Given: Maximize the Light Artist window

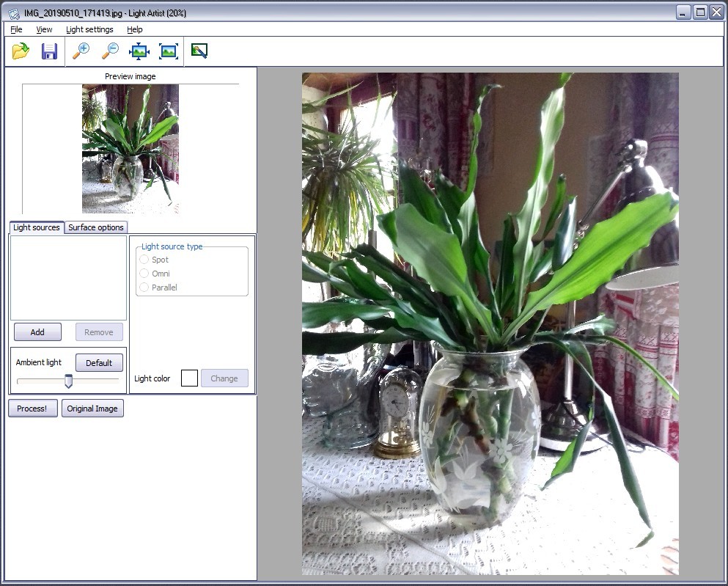Looking at the screenshot, I should (699, 12).
